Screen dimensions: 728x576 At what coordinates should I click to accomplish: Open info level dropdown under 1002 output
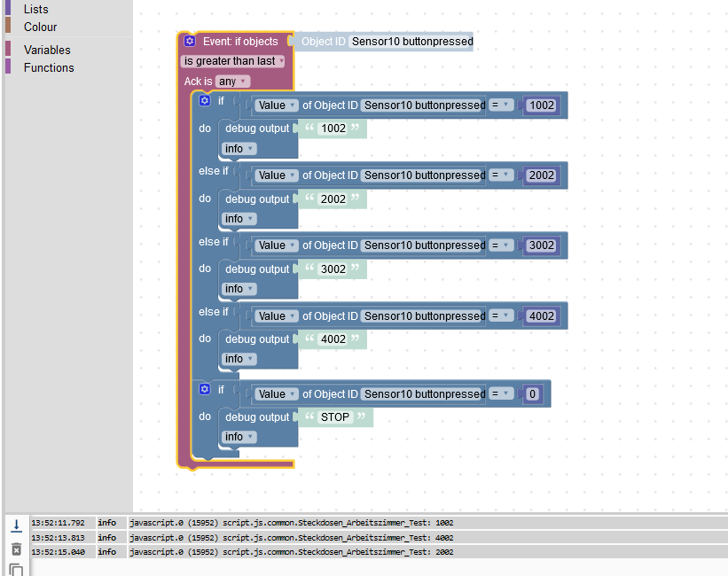[x=239, y=149]
